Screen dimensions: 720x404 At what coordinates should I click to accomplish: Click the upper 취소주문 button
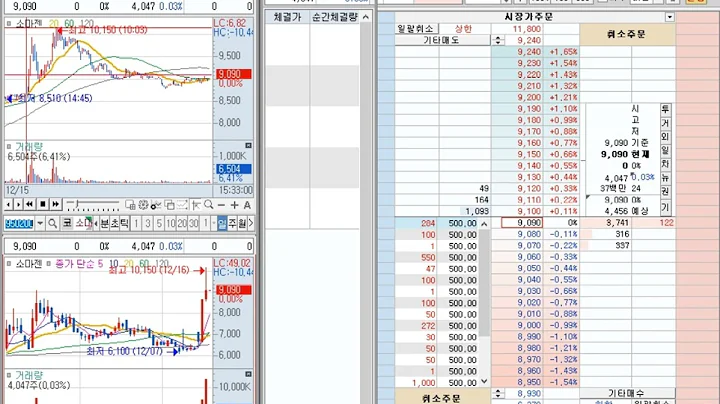click(627, 34)
